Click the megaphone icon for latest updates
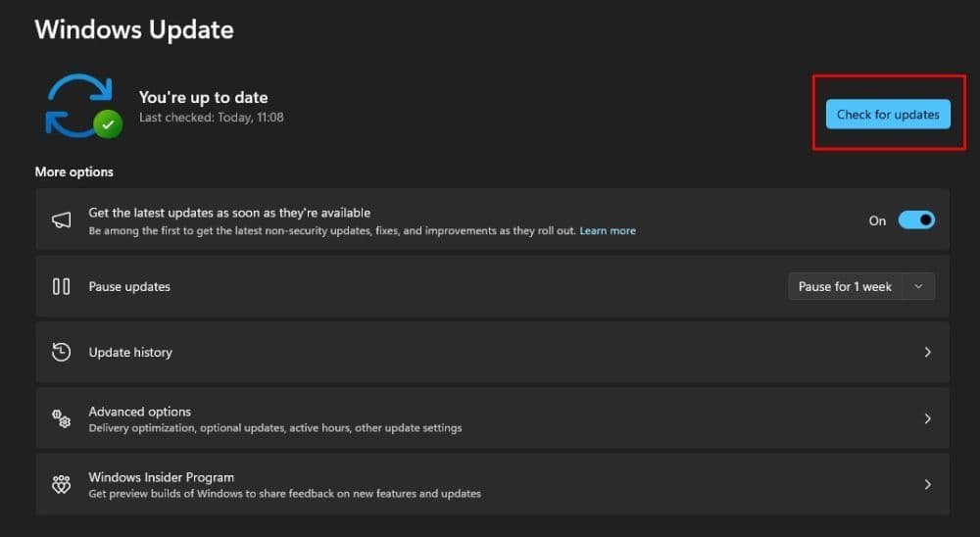 61,220
